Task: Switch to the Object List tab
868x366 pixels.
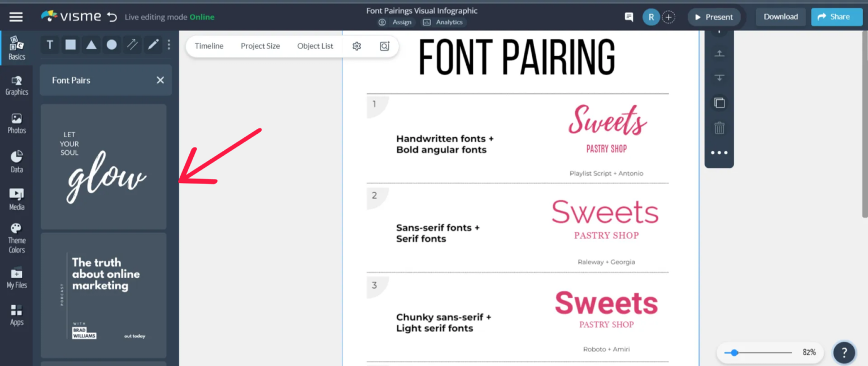Action: pyautogui.click(x=315, y=46)
